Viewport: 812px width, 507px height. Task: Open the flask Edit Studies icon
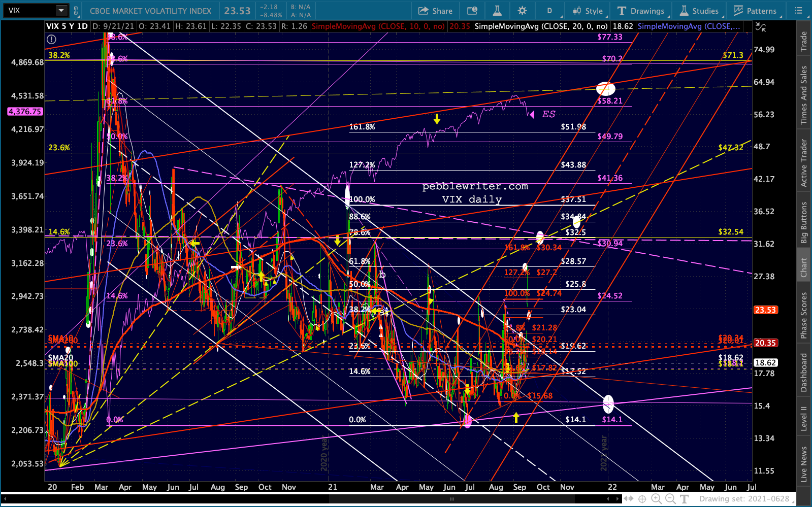[497, 11]
